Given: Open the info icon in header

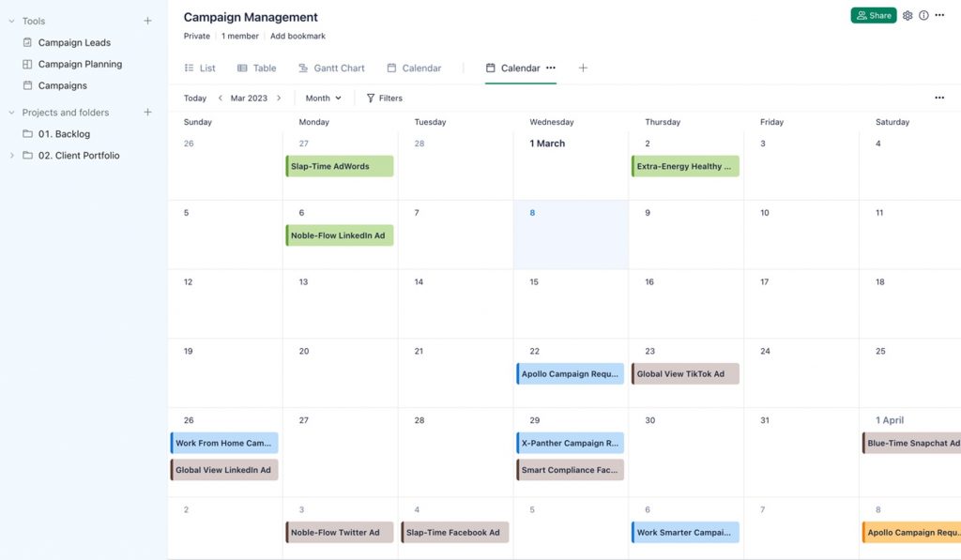Looking at the screenshot, I should [923, 16].
